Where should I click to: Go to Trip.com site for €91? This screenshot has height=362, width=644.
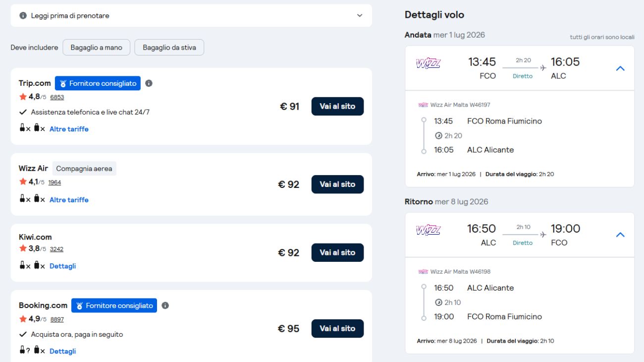337,107
